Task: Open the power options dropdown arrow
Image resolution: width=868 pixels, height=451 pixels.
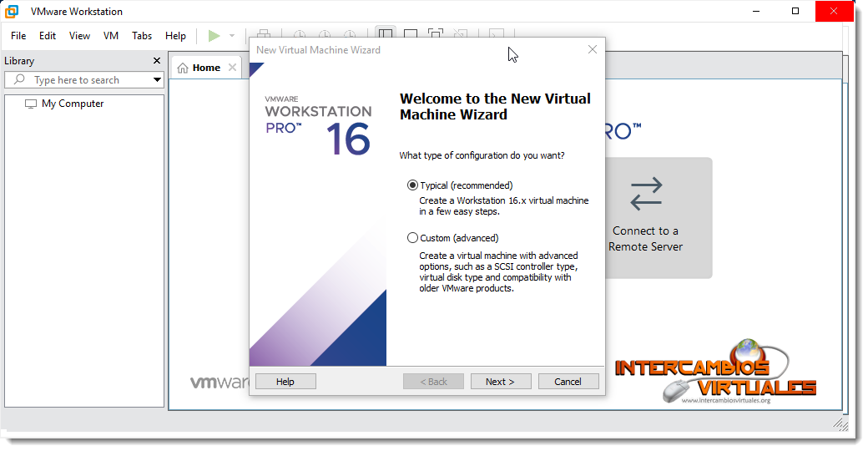Action: pos(232,36)
